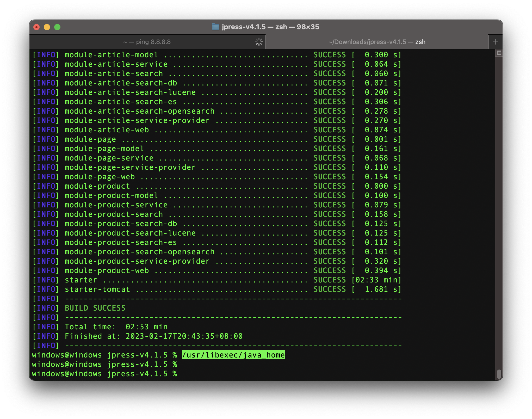Click the scrollbar thumb at bottom right
Screen dimensions: 532x419
499,374
